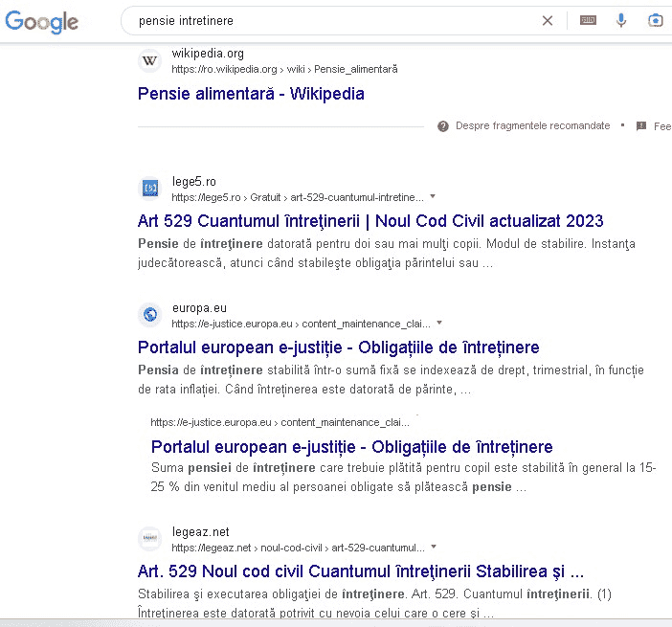Clear the search query with X
Viewport: 672px width, 627px height.
(548, 20)
